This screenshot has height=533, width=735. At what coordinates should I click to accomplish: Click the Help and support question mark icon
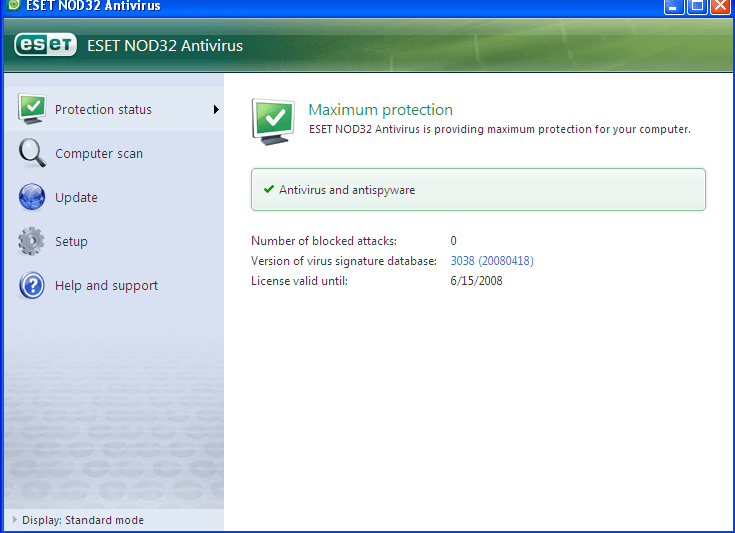click(x=32, y=285)
